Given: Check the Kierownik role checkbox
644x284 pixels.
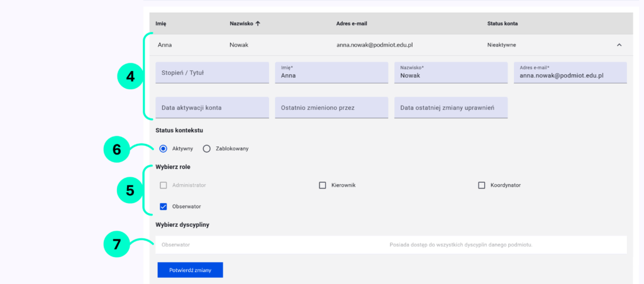Looking at the screenshot, I should 323,185.
